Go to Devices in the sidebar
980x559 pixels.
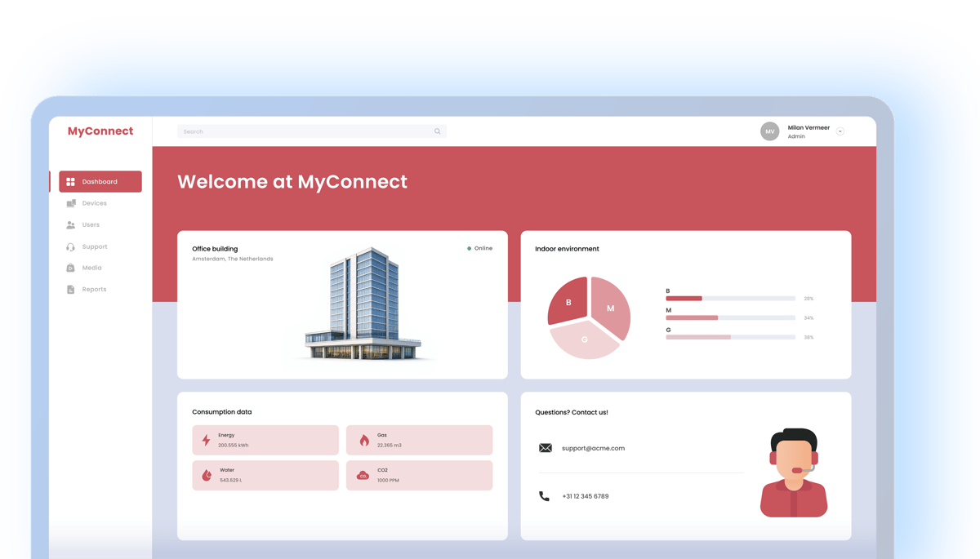tap(94, 203)
